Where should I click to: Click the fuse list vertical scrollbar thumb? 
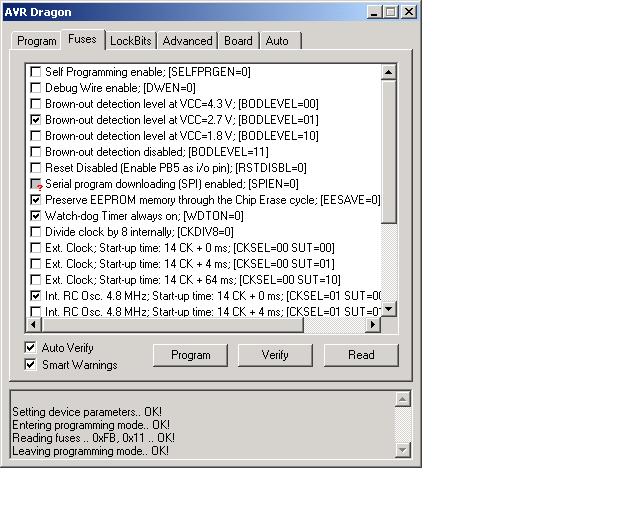click(x=389, y=151)
